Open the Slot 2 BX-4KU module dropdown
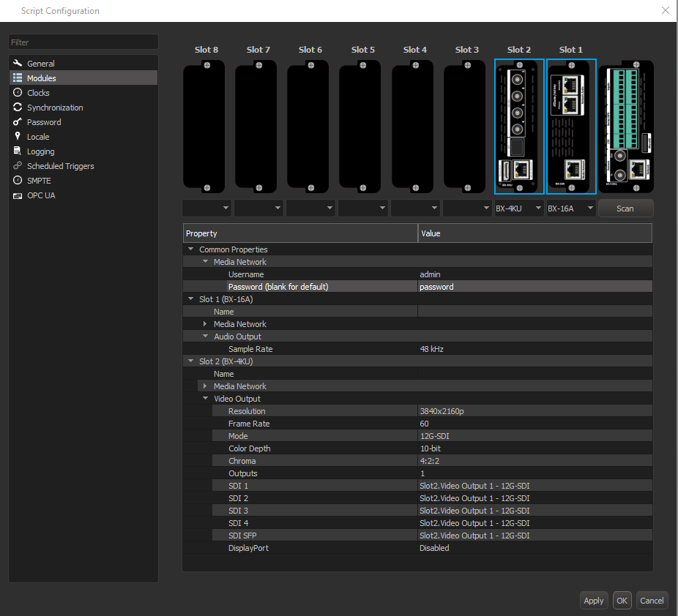This screenshot has width=678, height=616. (518, 209)
